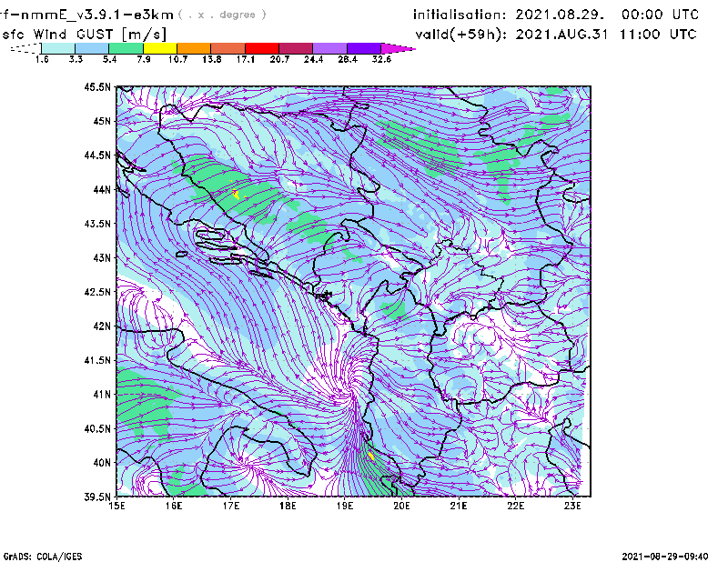The width and height of the screenshot is (728, 562).
Task: Click the violet 28.4 legend swatch
Action: tap(364, 48)
